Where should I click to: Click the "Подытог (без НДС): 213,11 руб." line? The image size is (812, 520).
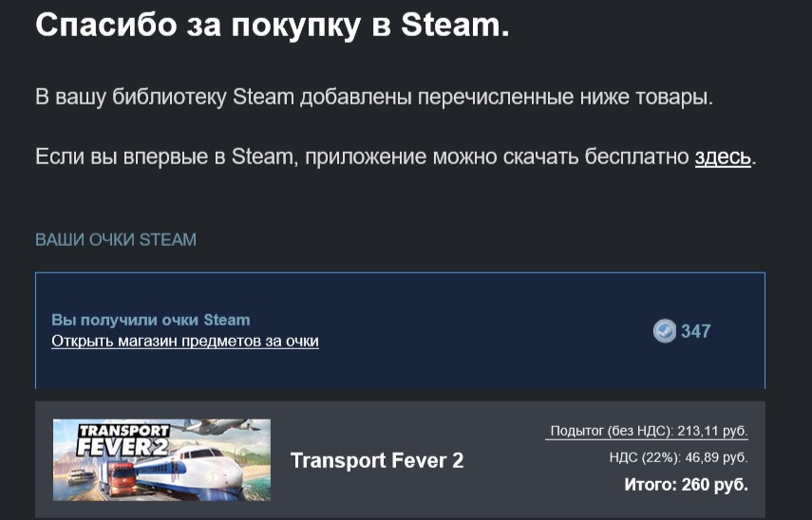pyautogui.click(x=647, y=431)
